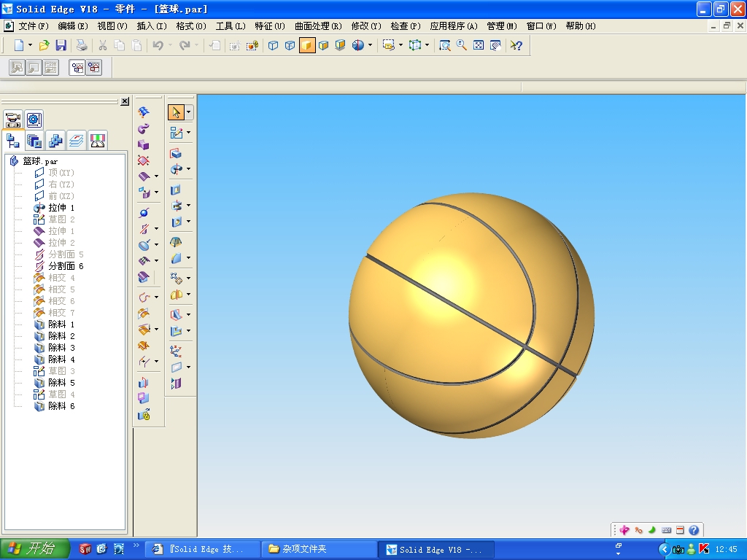Activate the Zoom Area magnifier icon
This screenshot has height=560, width=747.
tap(444, 45)
